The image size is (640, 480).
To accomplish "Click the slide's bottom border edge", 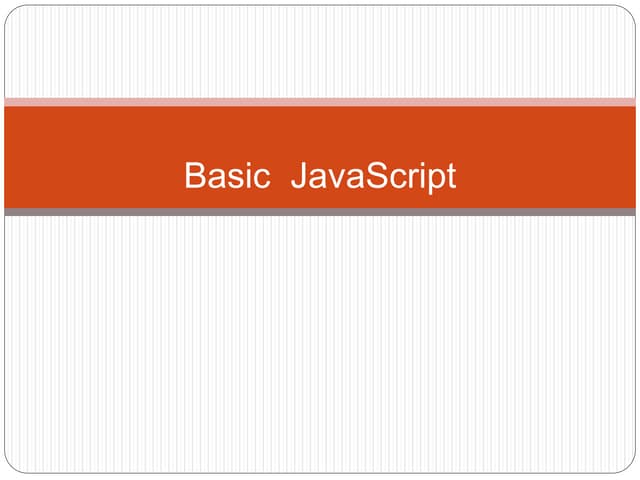I will [320, 473].
